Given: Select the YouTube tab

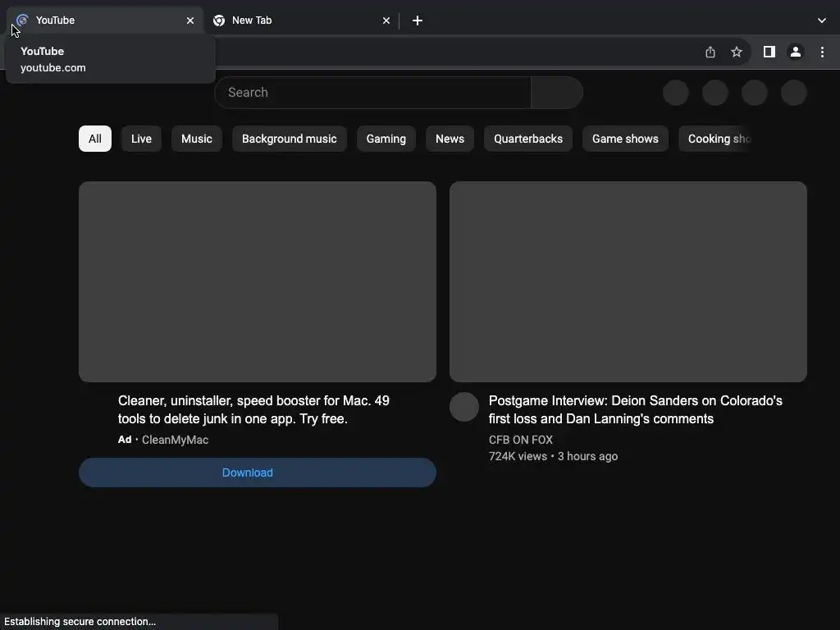Looking at the screenshot, I should pos(105,21).
